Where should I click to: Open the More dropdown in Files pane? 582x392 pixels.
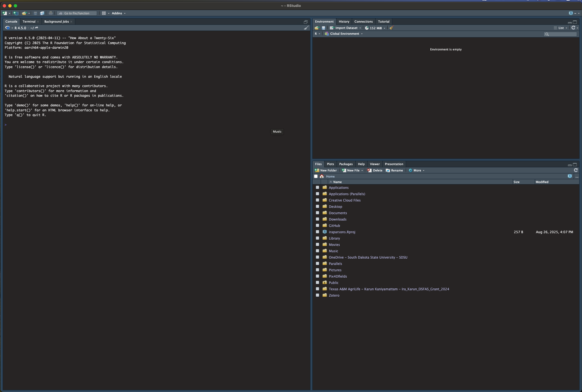[416, 170]
